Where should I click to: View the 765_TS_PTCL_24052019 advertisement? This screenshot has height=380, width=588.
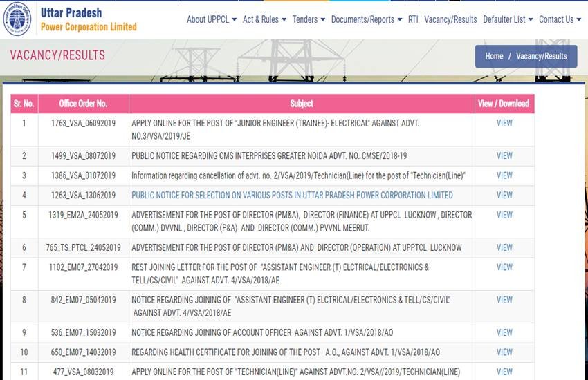tap(504, 247)
